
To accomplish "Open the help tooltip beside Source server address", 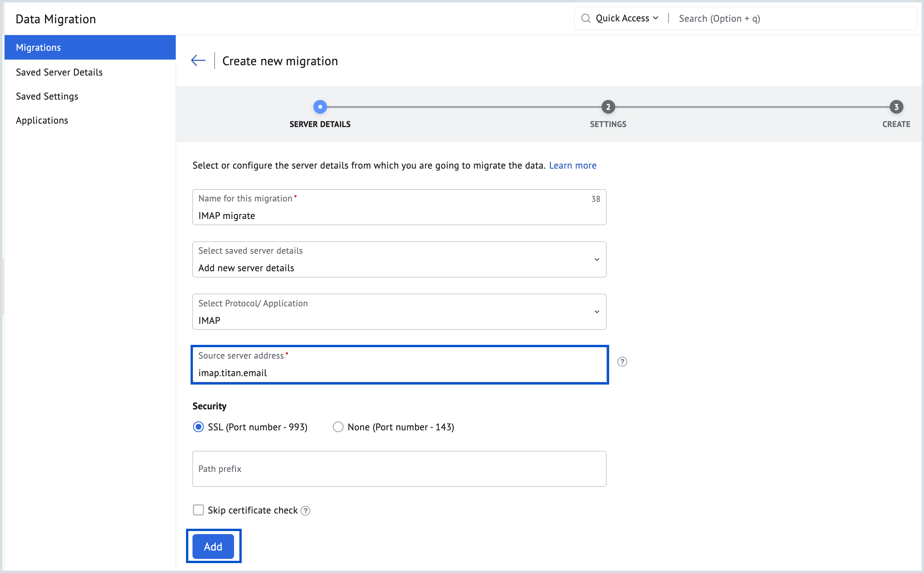I will 623,362.
